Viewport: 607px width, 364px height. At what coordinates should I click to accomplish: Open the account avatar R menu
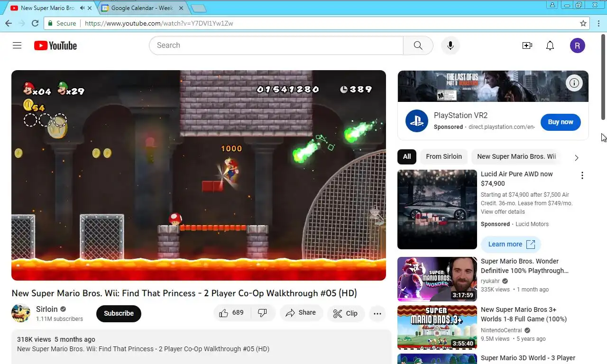click(577, 45)
